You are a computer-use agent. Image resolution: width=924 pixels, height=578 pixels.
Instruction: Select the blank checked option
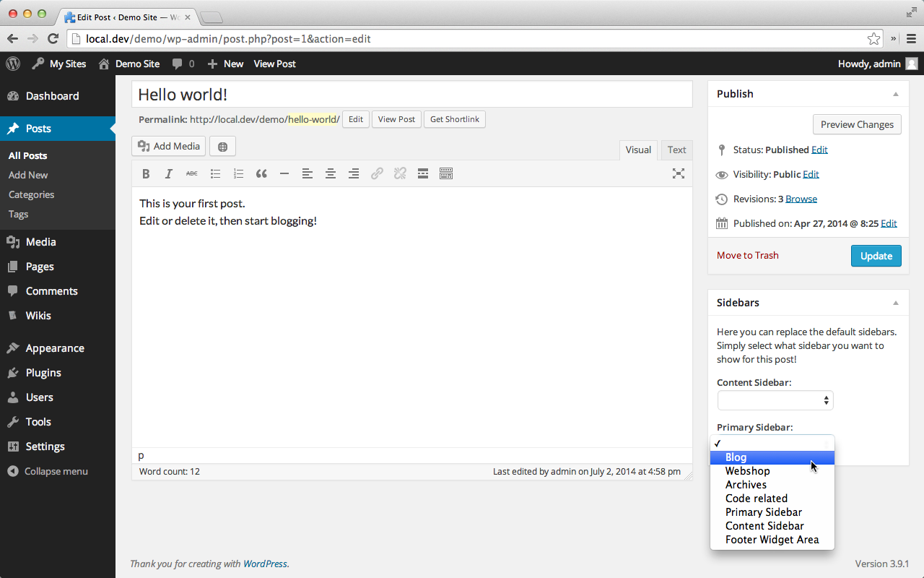pos(772,444)
